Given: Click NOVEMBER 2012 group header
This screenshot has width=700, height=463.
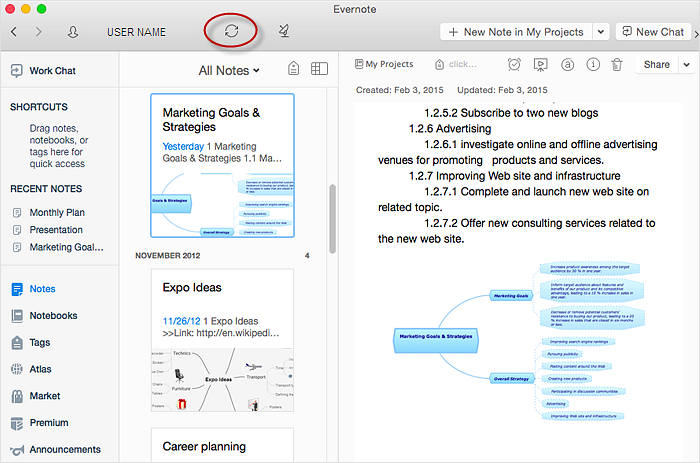Looking at the screenshot, I should tap(168, 256).
